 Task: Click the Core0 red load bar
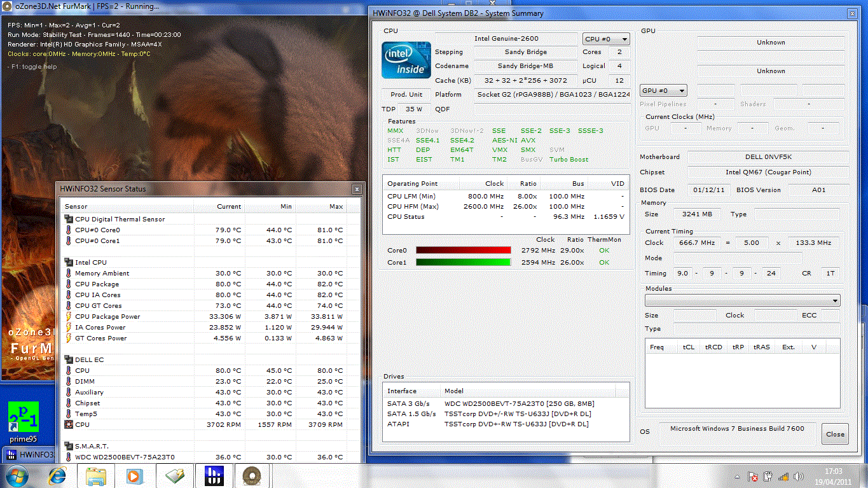coord(464,251)
